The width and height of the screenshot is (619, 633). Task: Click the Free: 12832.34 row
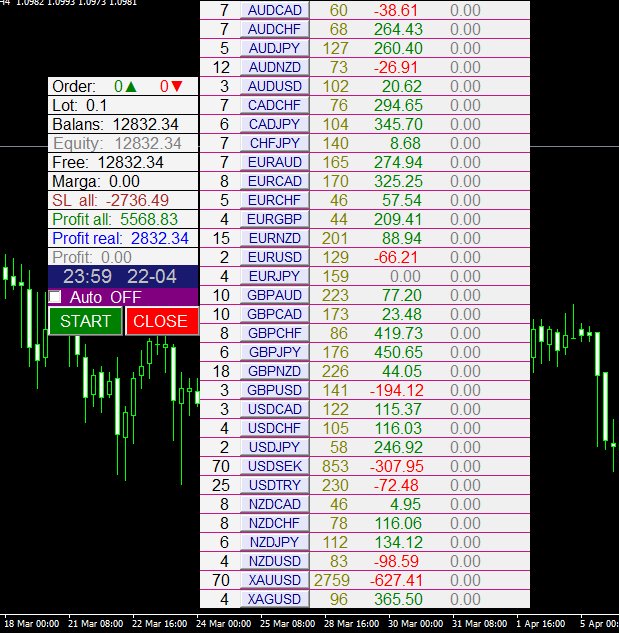123,162
